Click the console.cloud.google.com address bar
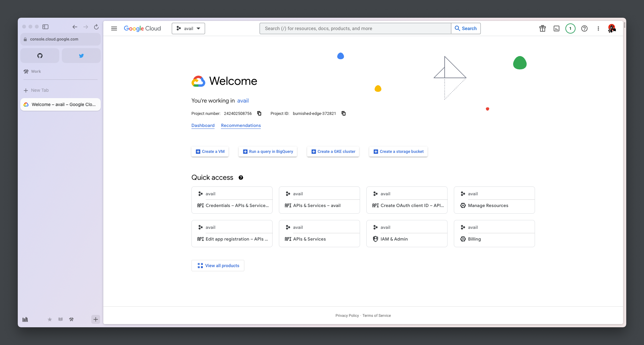 [61, 39]
